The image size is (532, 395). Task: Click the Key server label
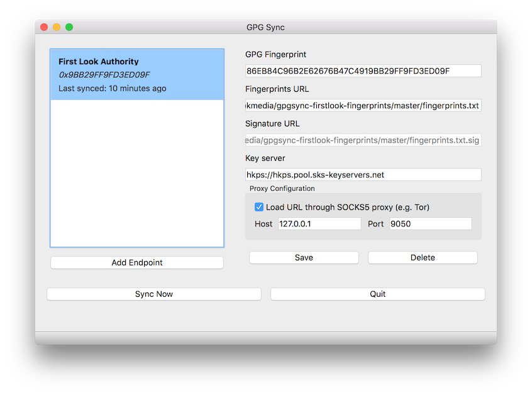(265, 159)
